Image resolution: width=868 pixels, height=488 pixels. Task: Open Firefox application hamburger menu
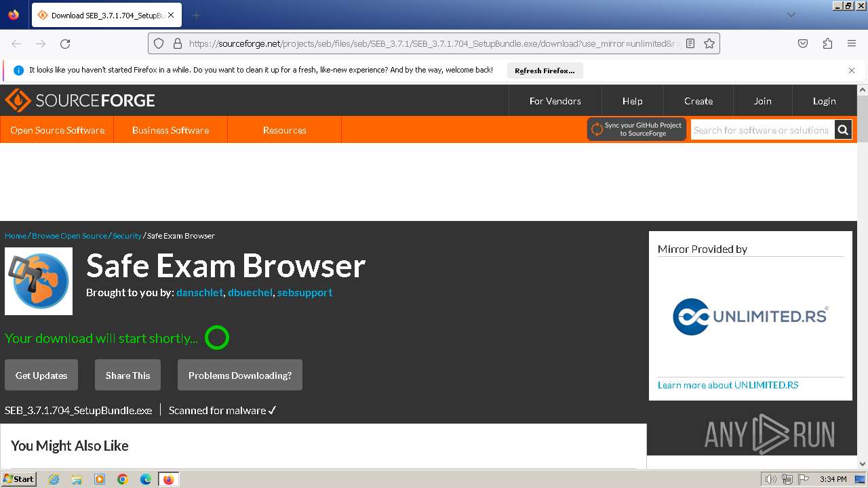[852, 43]
